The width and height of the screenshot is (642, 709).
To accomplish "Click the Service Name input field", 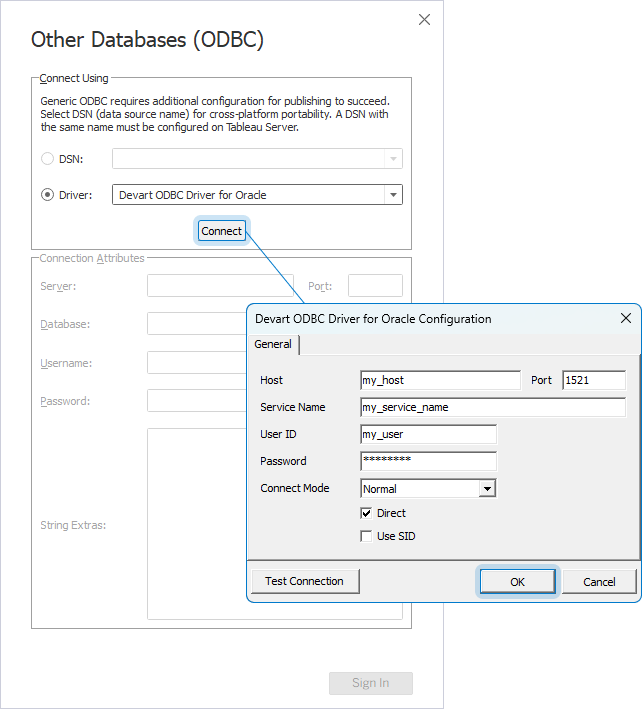I will (x=493, y=407).
